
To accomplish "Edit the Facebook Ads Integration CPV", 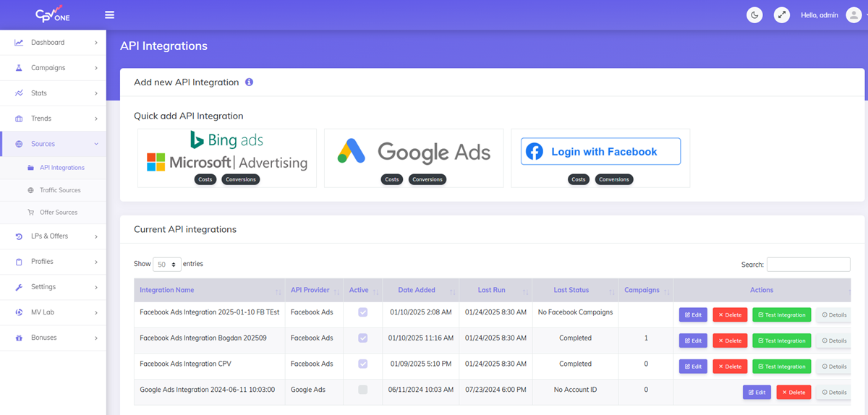I will tap(693, 367).
